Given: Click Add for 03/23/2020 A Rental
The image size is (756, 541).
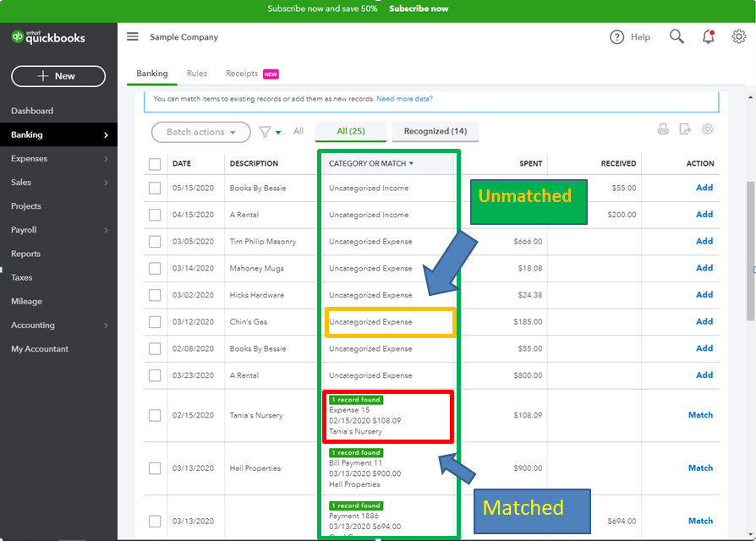Looking at the screenshot, I should tap(704, 374).
